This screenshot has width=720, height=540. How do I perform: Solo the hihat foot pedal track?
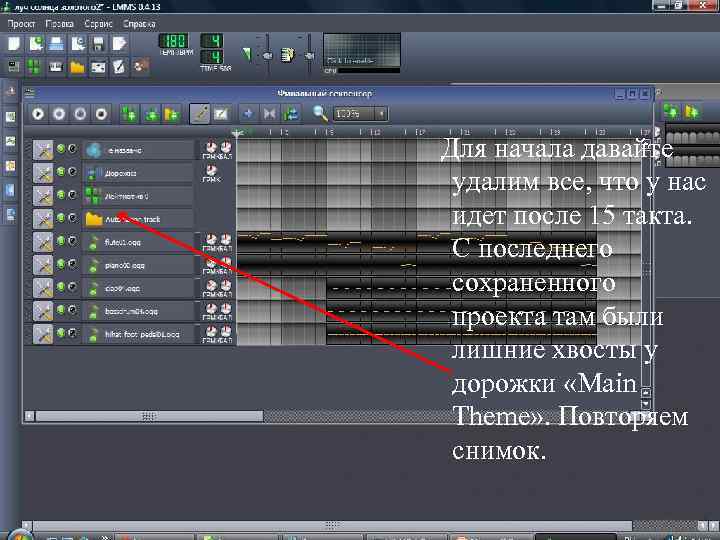coord(72,332)
